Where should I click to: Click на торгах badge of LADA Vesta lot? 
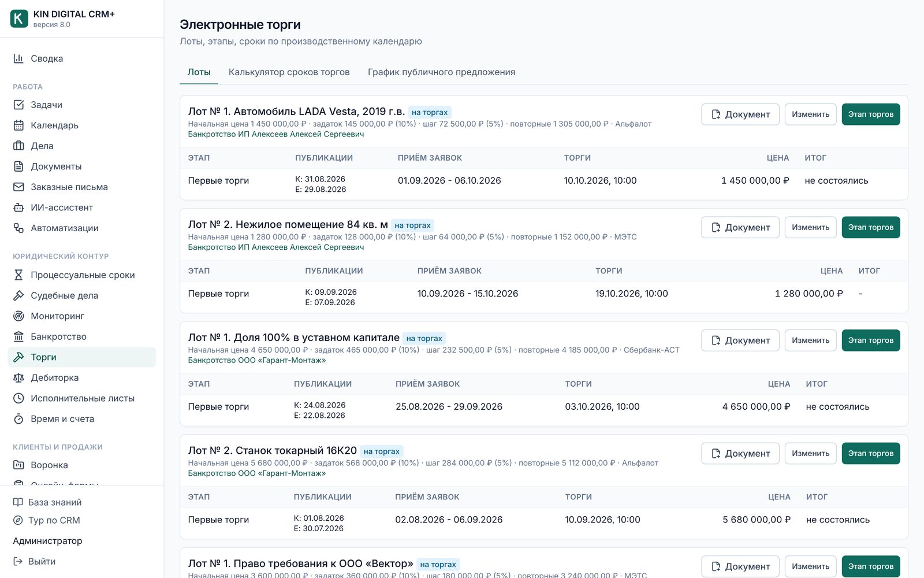coord(430,112)
